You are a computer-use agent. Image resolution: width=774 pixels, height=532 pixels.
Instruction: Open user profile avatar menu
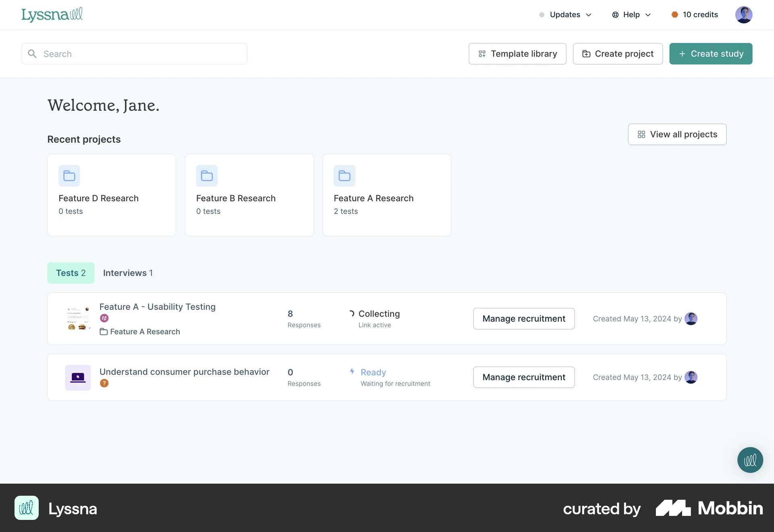click(x=743, y=15)
